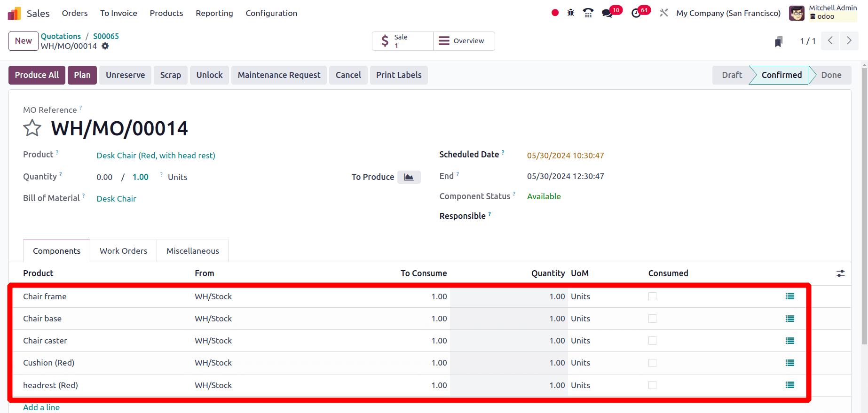The image size is (868, 413).
Task: Open the debug bug icon menu
Action: click(571, 13)
